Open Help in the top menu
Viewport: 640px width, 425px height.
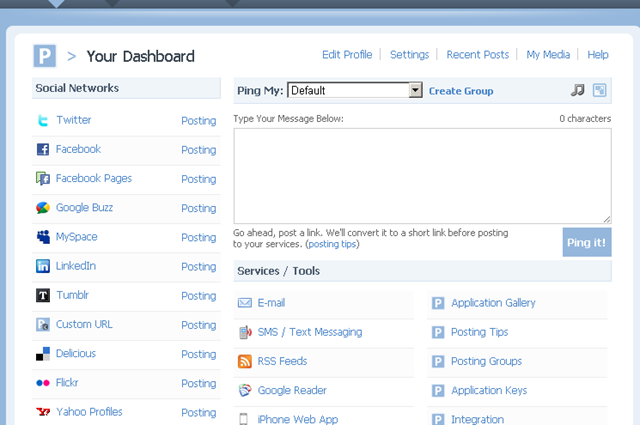598,55
